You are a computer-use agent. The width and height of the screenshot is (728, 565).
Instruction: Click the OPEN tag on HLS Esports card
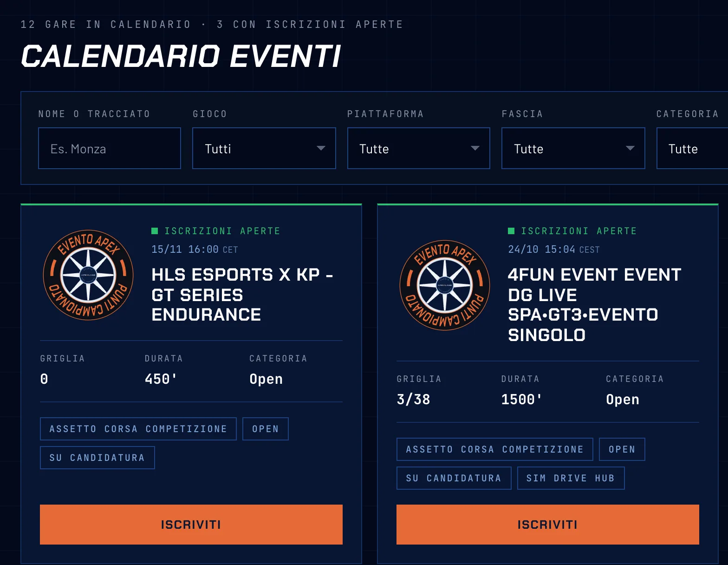266,429
